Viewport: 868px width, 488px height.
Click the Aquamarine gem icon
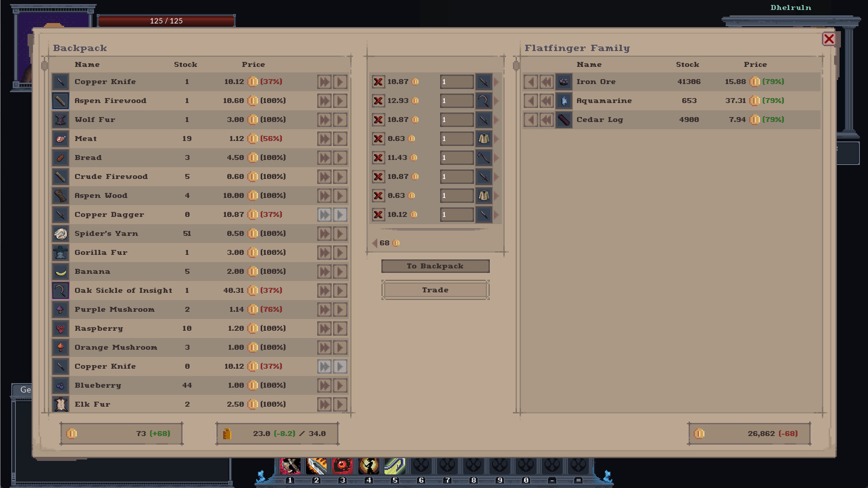tap(563, 100)
